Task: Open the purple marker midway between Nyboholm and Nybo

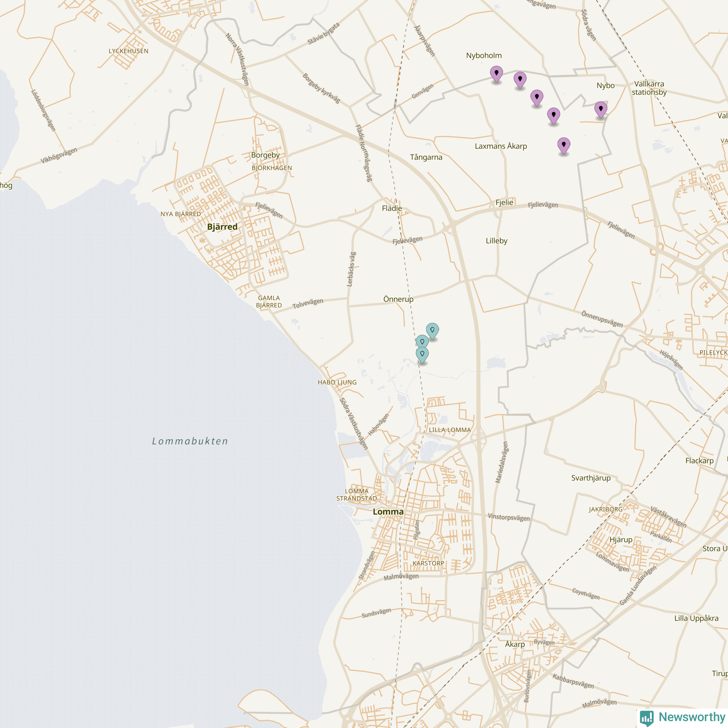Action: click(537, 98)
